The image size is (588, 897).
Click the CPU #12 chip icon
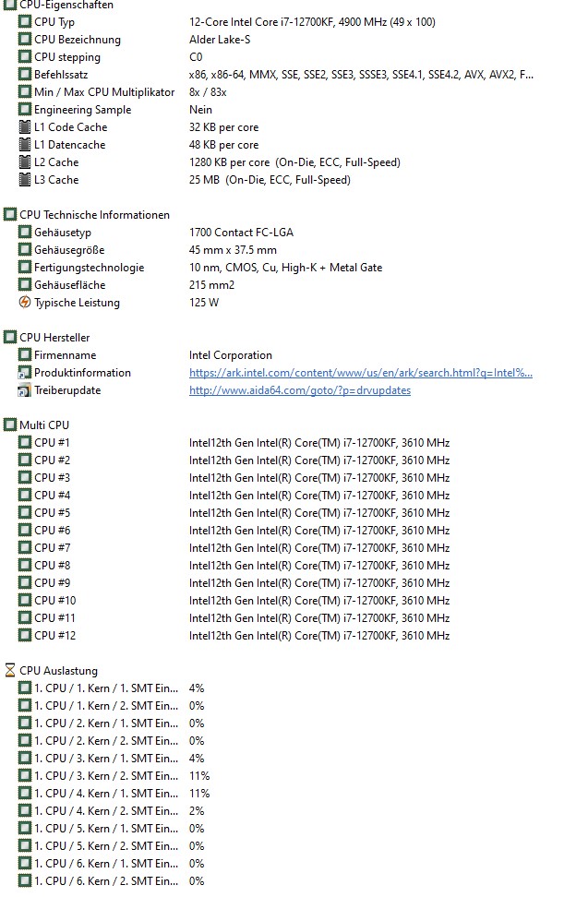click(x=25, y=635)
